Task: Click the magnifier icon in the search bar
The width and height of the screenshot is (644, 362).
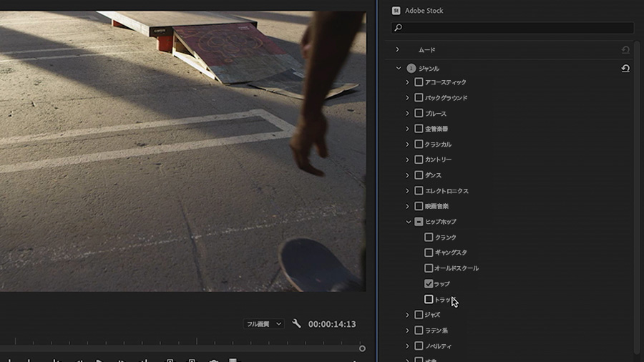Action: (x=398, y=27)
